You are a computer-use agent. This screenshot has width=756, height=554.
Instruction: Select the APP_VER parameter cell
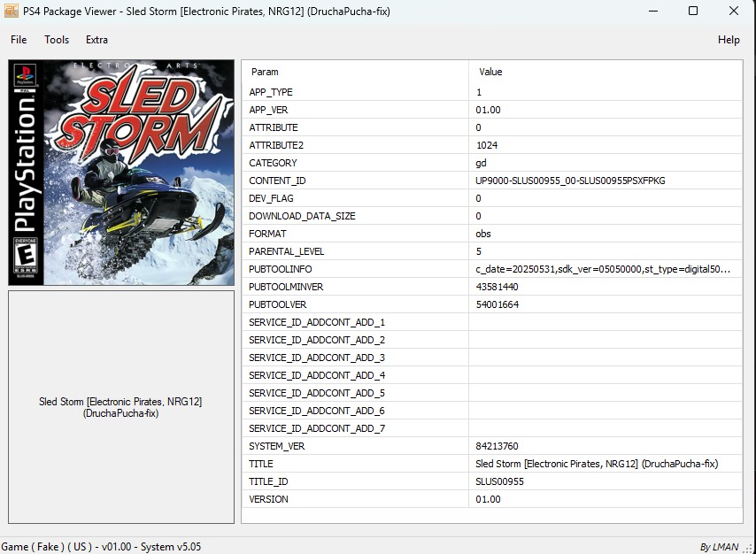pos(355,110)
